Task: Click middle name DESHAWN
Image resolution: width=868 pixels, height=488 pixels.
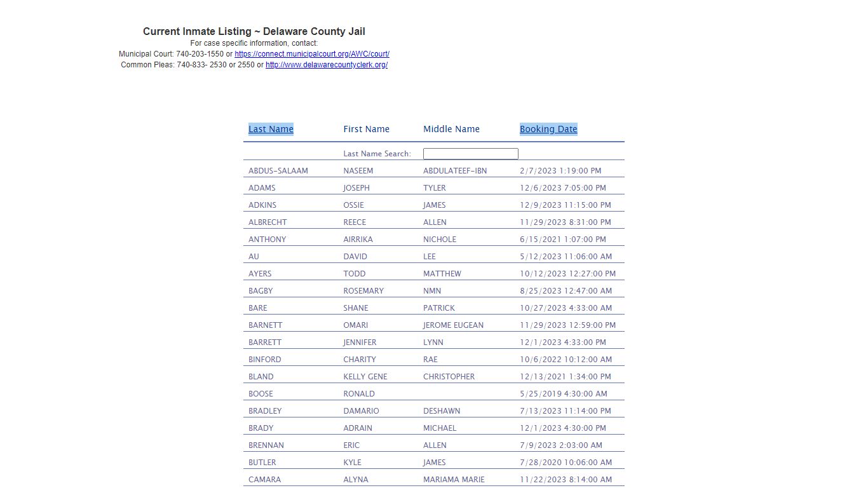Action: click(442, 411)
